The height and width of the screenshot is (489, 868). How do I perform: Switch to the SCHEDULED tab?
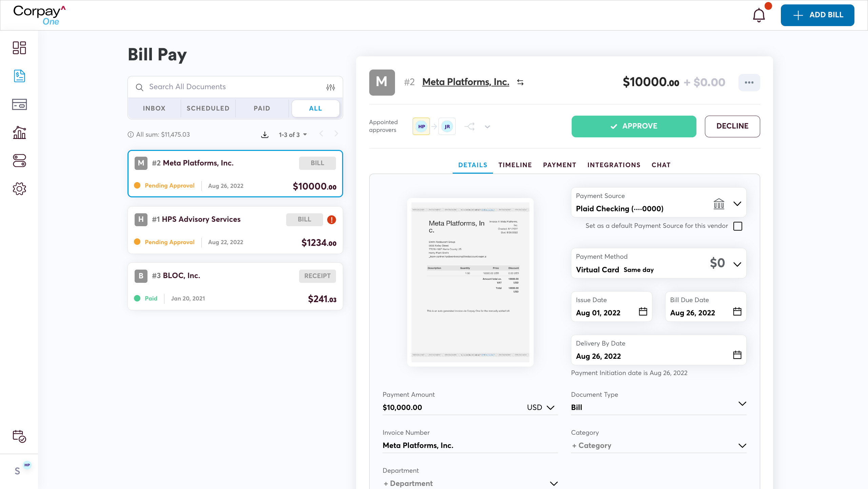coord(208,109)
